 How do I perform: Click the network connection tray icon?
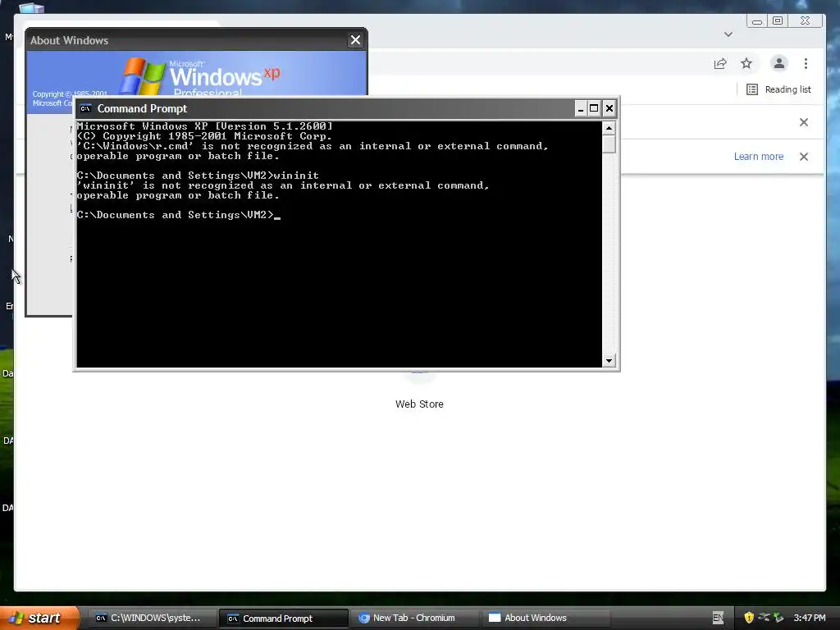pos(764,618)
